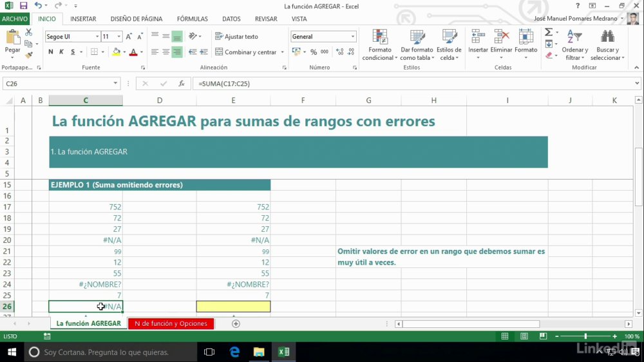Open the ARCHIVO tab
Viewport: 644px width, 362px height.
[x=15, y=19]
